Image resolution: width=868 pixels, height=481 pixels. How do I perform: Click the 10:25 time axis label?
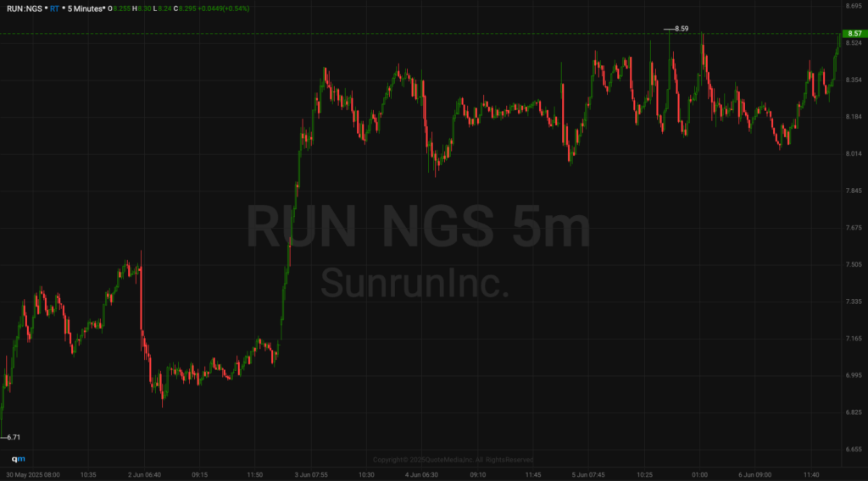[x=644, y=475]
